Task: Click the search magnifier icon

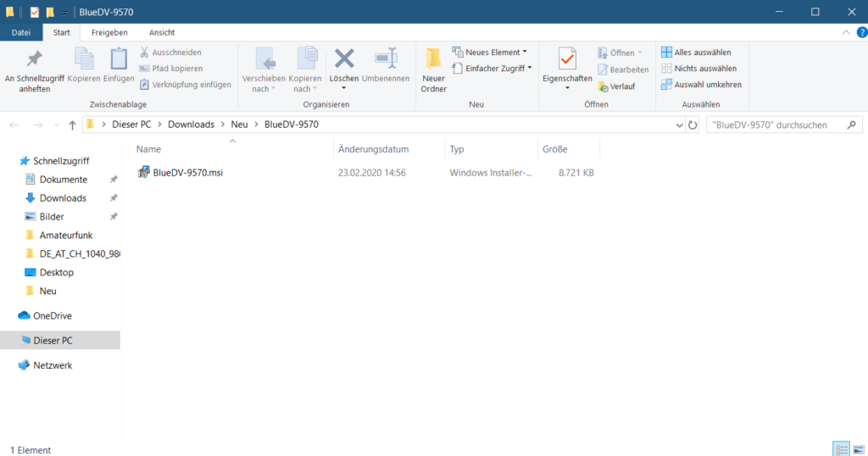Action: [851, 125]
